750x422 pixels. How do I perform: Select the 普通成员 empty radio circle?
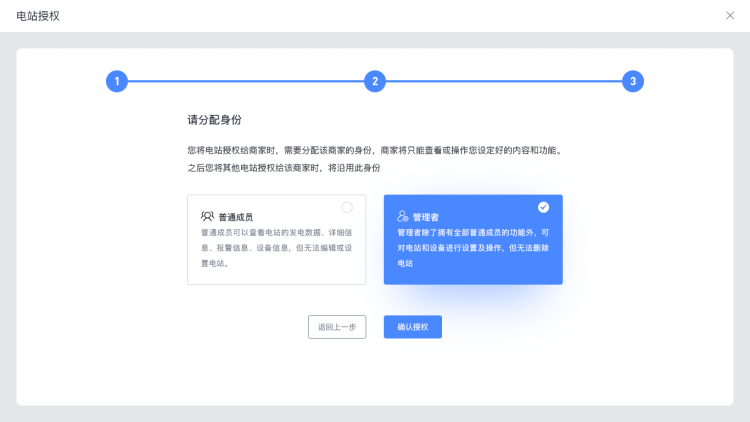coord(347,207)
